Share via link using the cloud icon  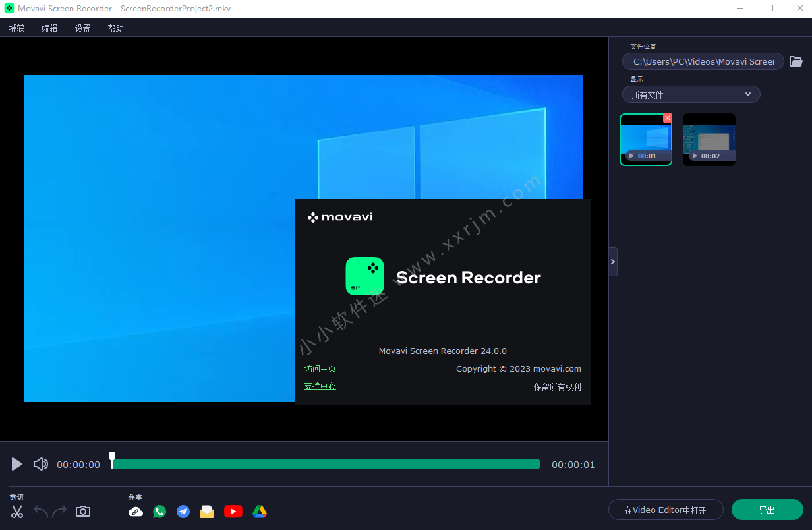pos(136,512)
